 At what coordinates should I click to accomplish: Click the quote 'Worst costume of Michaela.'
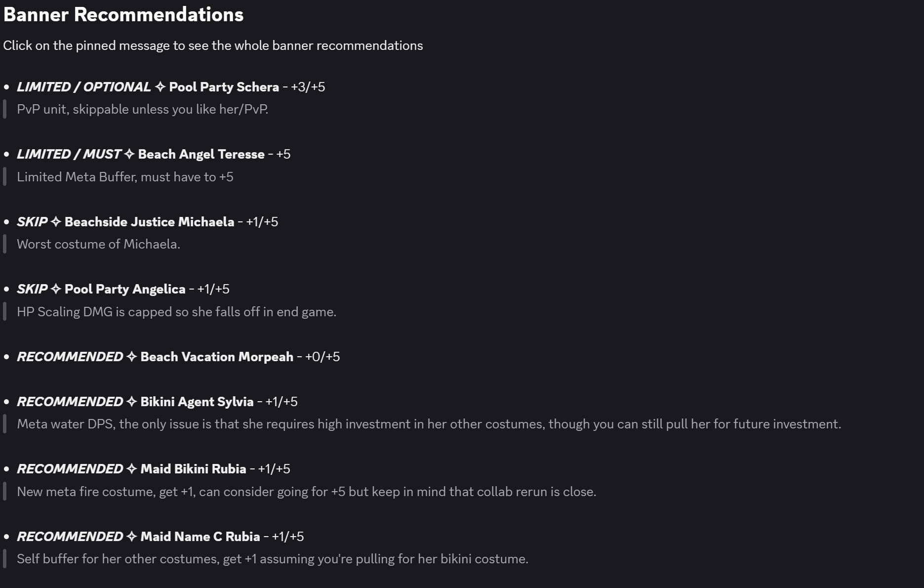tap(98, 244)
